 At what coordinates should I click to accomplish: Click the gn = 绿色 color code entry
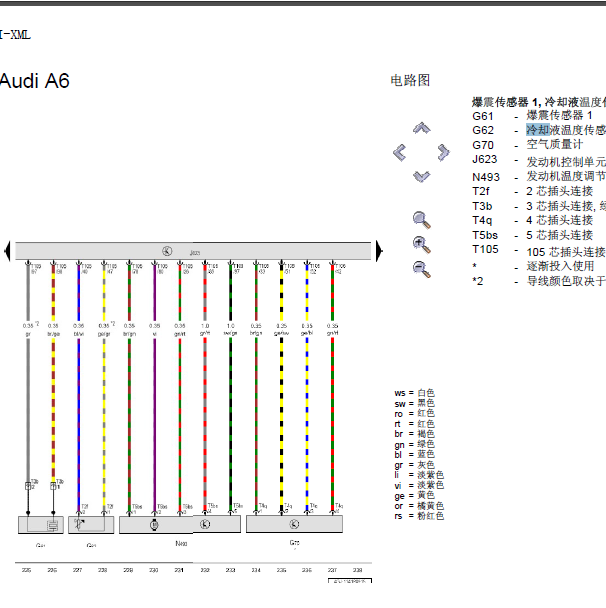pos(414,444)
